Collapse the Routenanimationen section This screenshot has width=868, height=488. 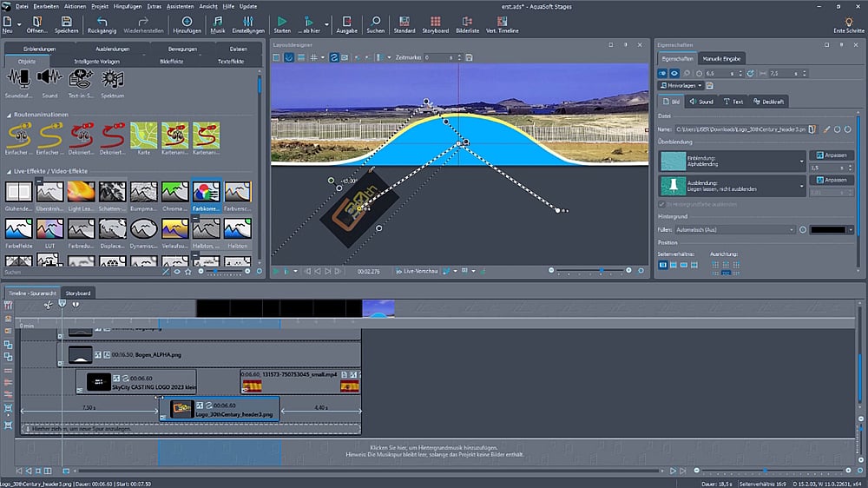(x=10, y=115)
